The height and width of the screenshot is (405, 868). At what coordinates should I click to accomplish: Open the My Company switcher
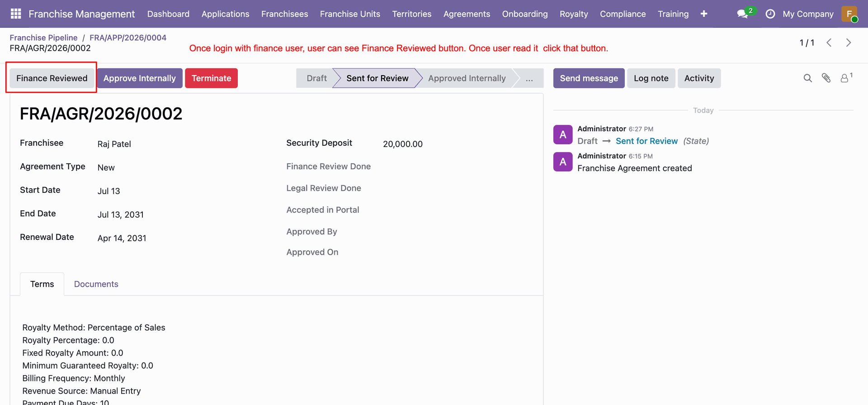point(808,14)
